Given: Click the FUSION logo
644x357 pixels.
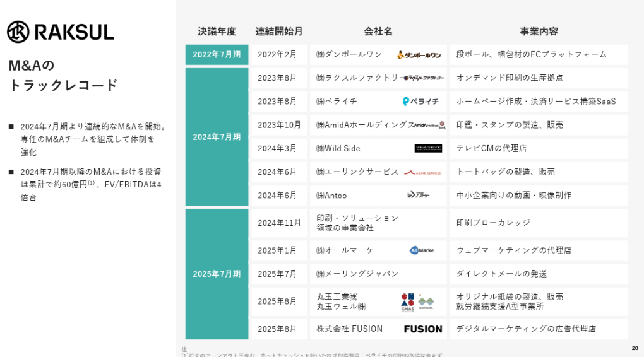Looking at the screenshot, I should (423, 329).
